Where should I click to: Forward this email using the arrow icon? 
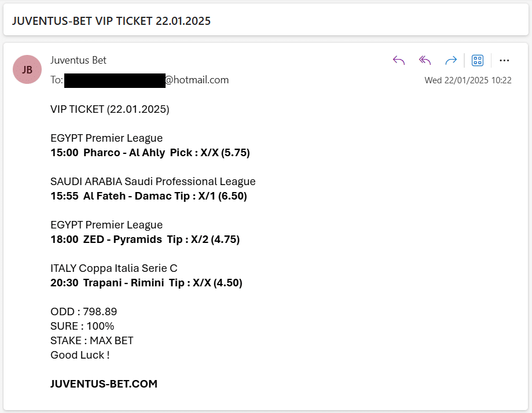451,60
